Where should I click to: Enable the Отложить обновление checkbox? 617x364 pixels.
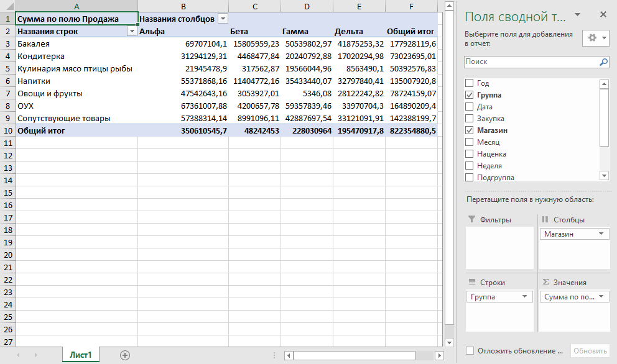(x=470, y=350)
